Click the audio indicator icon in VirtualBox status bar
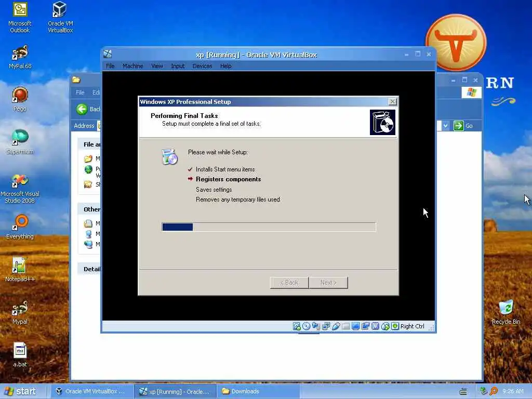532x399 pixels. click(316, 326)
